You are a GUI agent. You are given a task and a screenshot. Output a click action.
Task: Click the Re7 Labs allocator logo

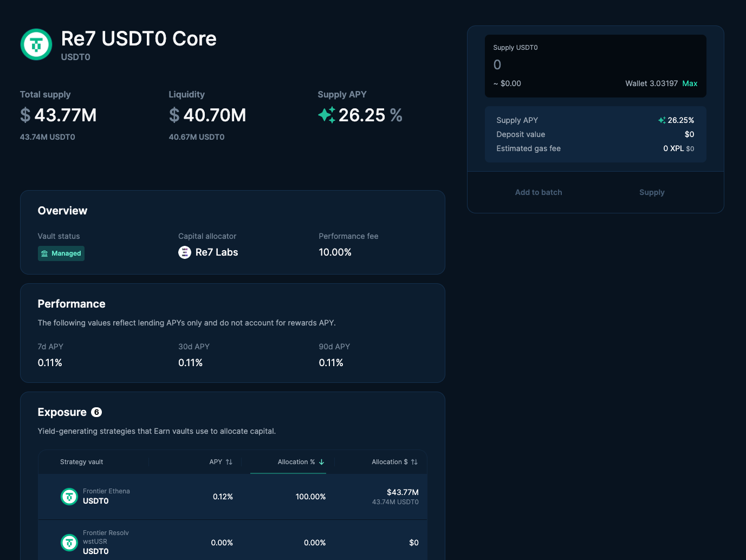(185, 252)
